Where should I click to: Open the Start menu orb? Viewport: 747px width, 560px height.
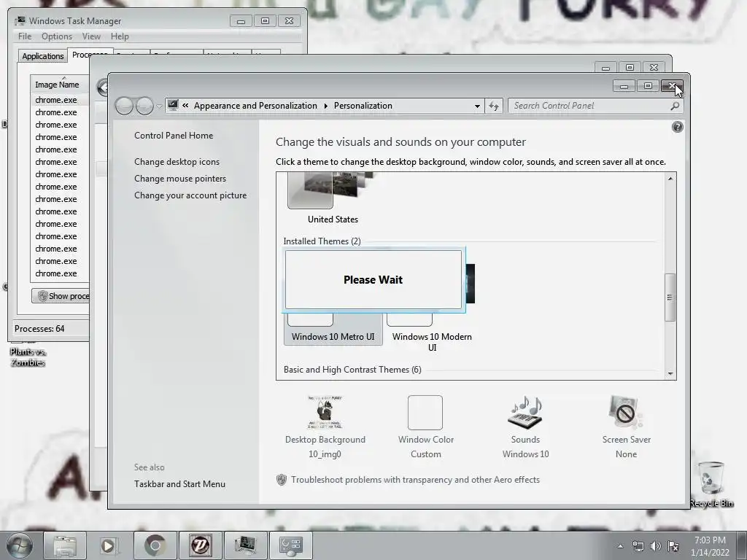point(19,545)
